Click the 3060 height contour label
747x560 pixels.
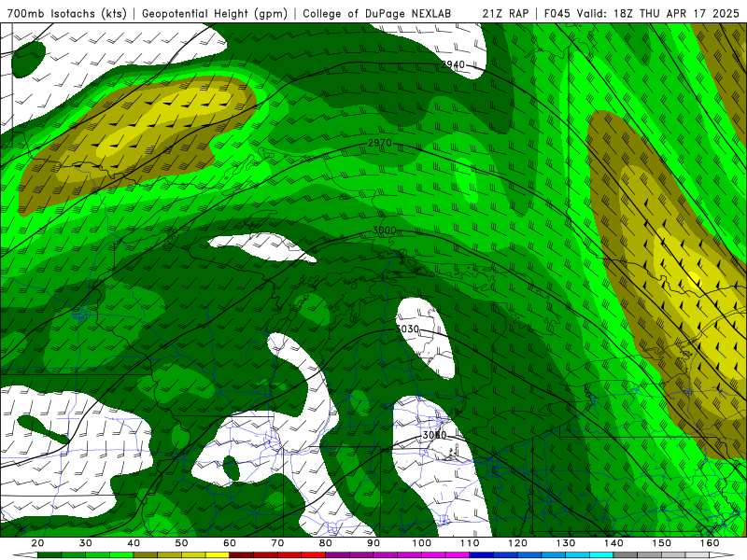point(434,435)
